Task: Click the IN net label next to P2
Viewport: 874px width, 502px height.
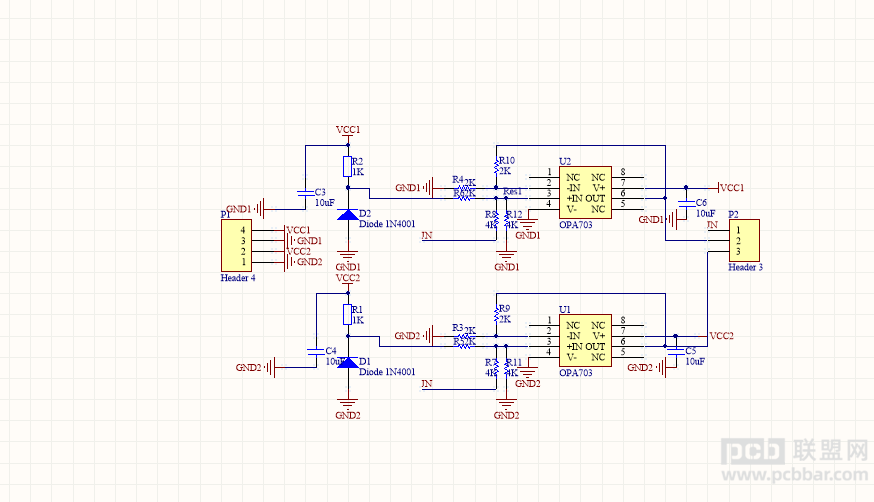Action: (712, 225)
